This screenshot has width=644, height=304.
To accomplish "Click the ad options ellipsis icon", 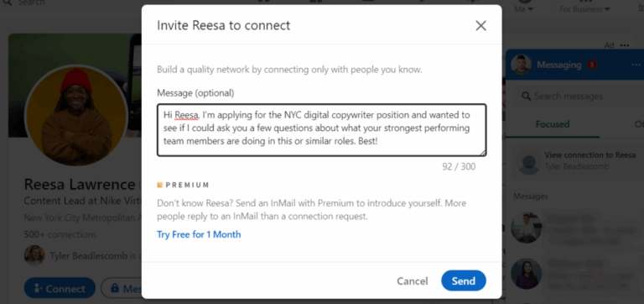I will point(624,45).
